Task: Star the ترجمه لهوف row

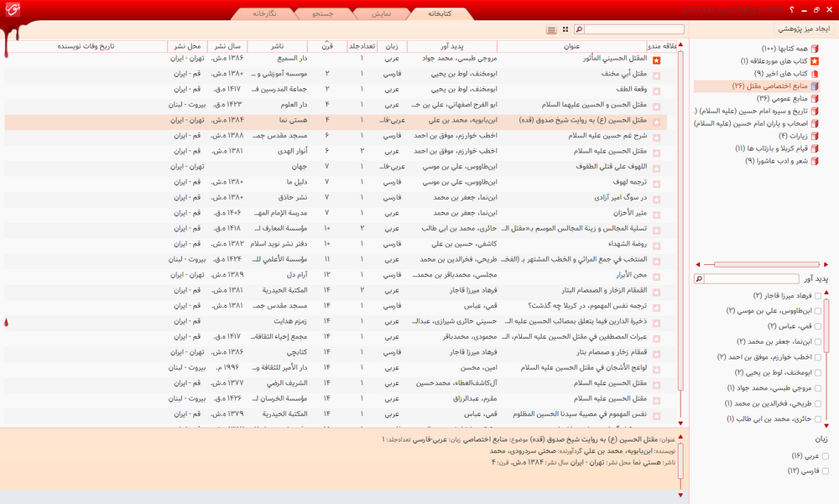Action: (x=657, y=184)
